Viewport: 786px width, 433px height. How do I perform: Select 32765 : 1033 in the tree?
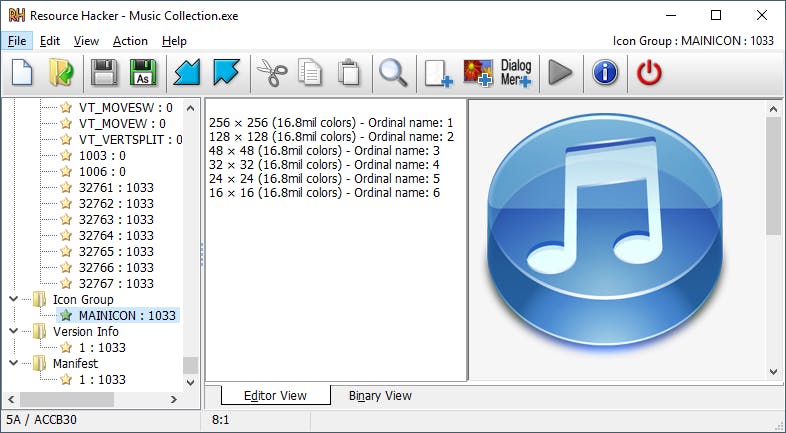point(116,252)
